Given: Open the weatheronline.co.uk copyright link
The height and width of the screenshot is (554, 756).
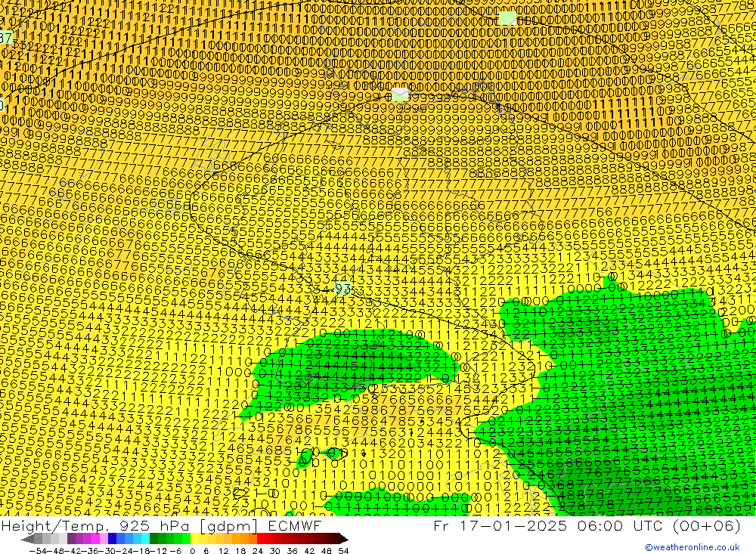Looking at the screenshot, I should pos(692,547).
